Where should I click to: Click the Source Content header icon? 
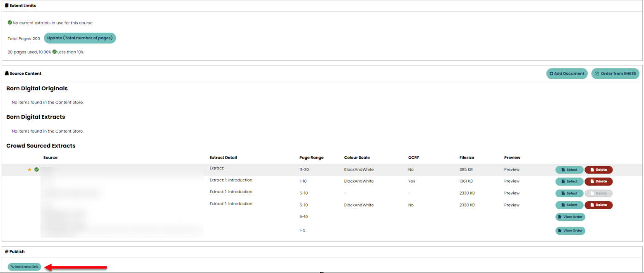point(7,74)
